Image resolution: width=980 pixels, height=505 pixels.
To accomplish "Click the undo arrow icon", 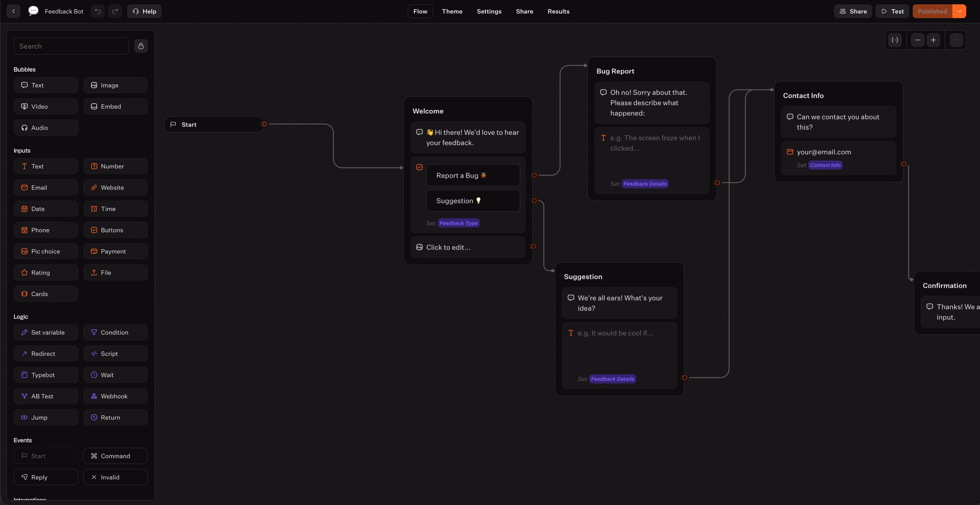I will point(98,11).
